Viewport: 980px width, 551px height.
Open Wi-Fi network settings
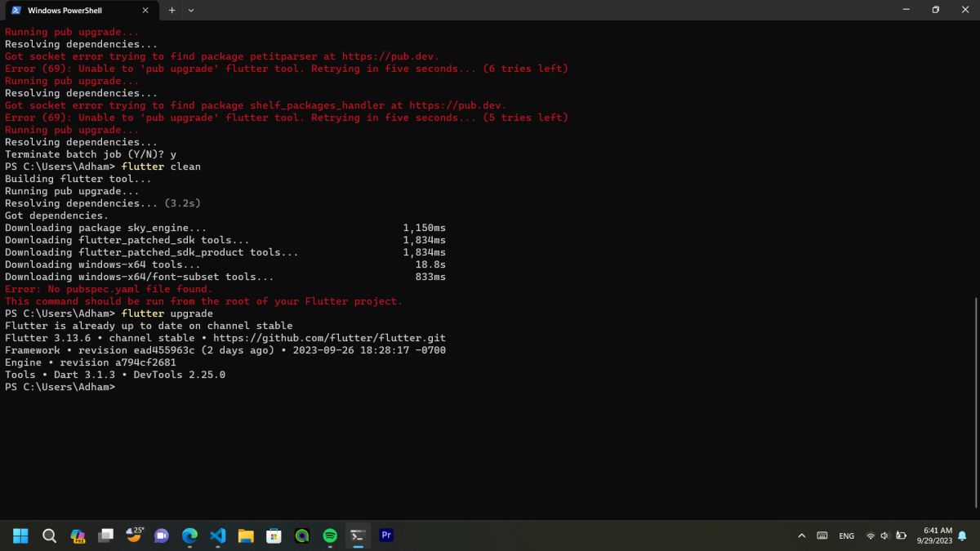(x=871, y=535)
